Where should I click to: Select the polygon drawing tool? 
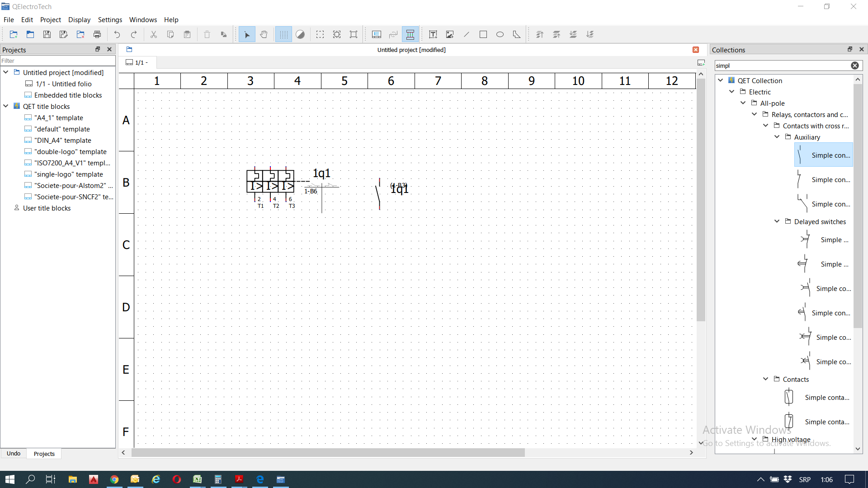click(517, 34)
